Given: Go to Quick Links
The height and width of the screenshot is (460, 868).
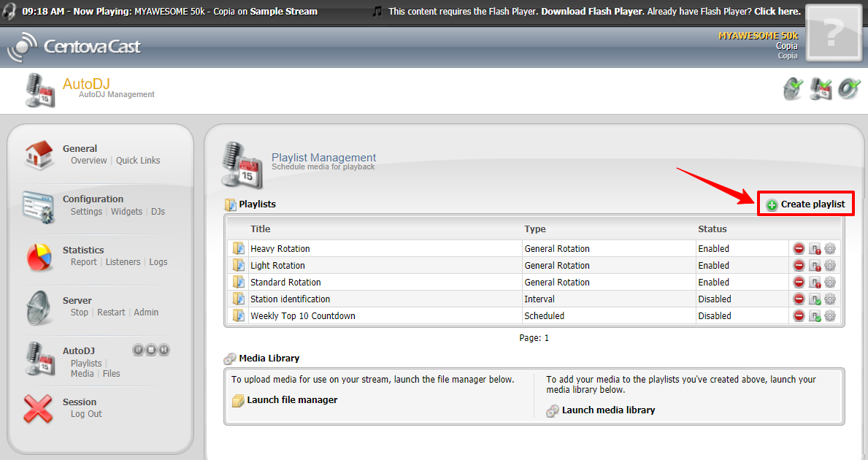Looking at the screenshot, I should (x=138, y=161).
